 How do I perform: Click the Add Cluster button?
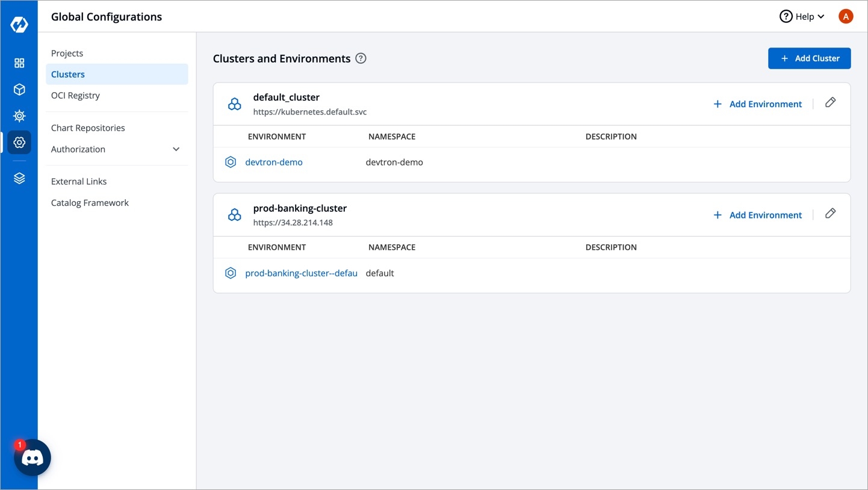(809, 58)
